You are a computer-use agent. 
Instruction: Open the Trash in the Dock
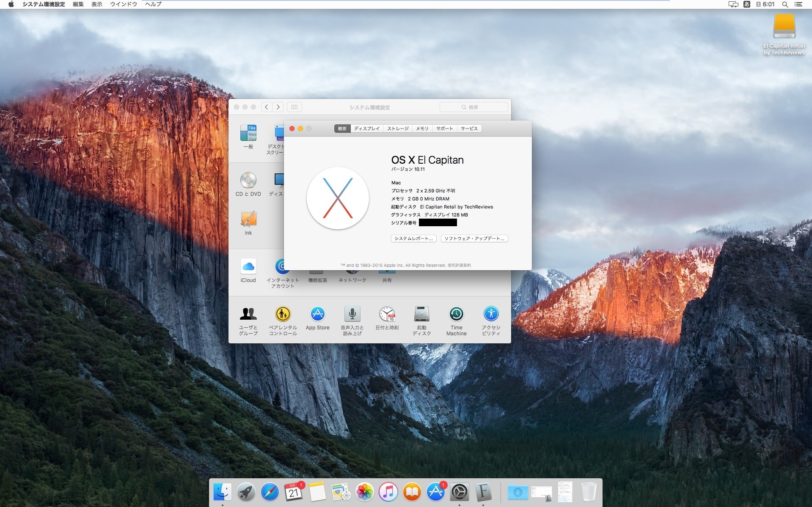point(589,492)
